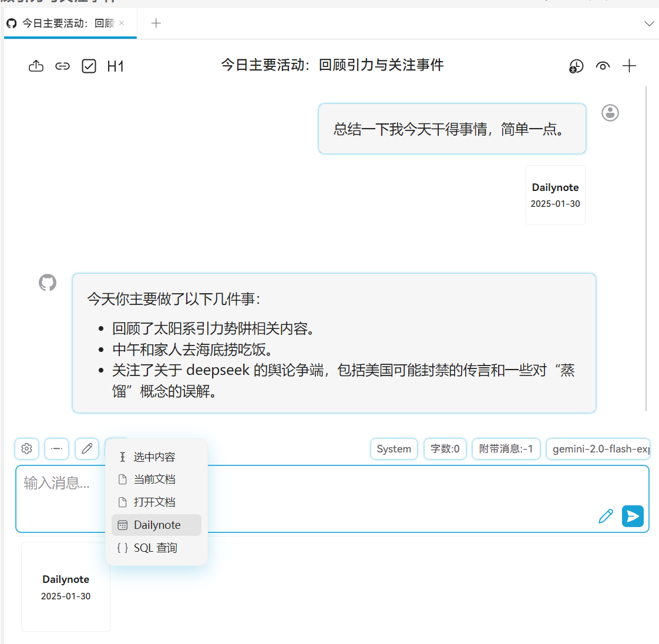Open the chat history clock icon
This screenshot has width=659, height=644.
576,66
